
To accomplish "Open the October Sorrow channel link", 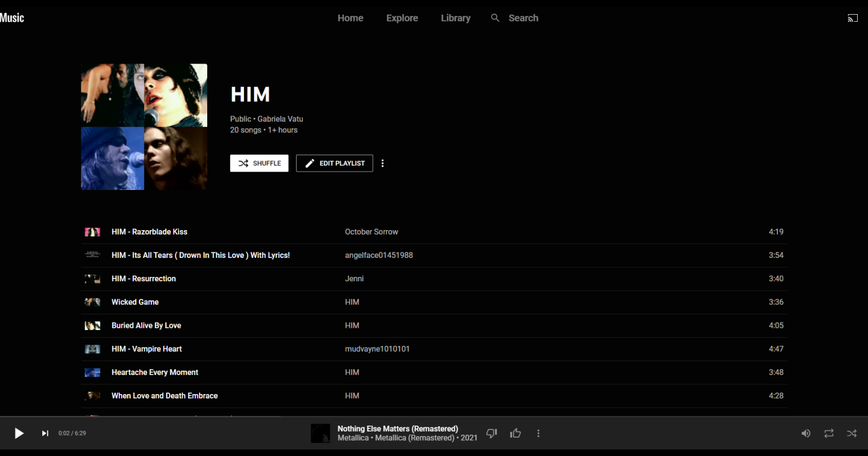I will pos(372,232).
